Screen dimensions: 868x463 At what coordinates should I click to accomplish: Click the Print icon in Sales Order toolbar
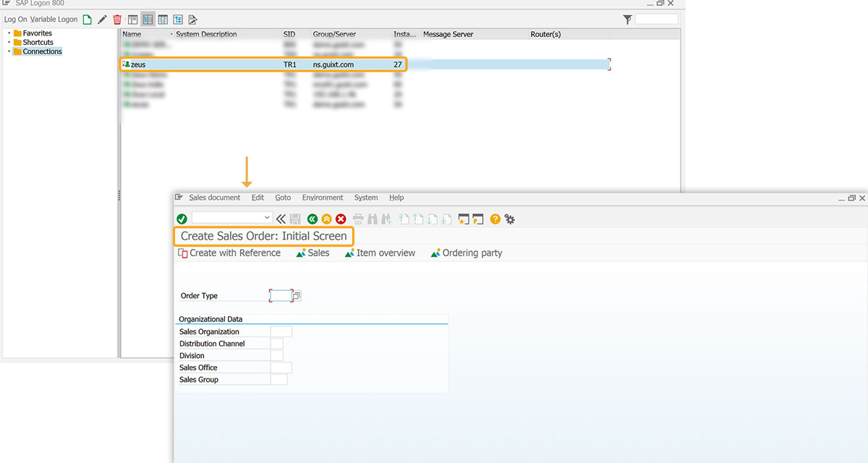(x=358, y=218)
